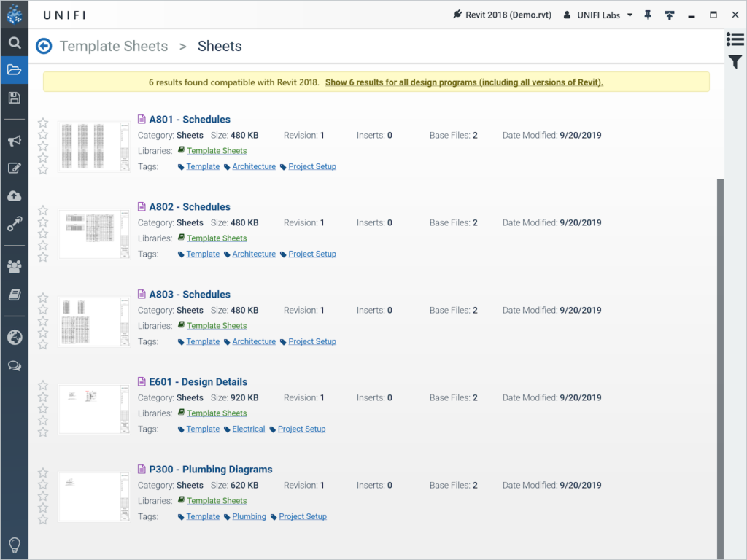Click the chat bubbles icon in the sidebar
This screenshot has height=560, width=747.
[x=14, y=365]
